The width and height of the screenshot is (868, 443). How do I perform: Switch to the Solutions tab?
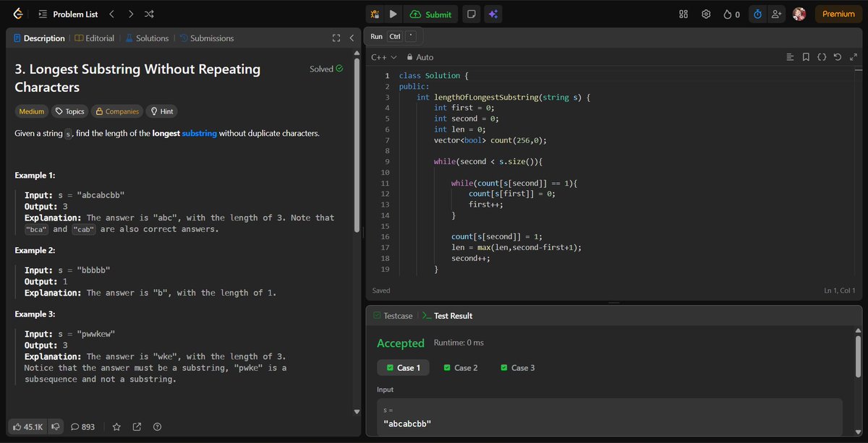pyautogui.click(x=147, y=38)
